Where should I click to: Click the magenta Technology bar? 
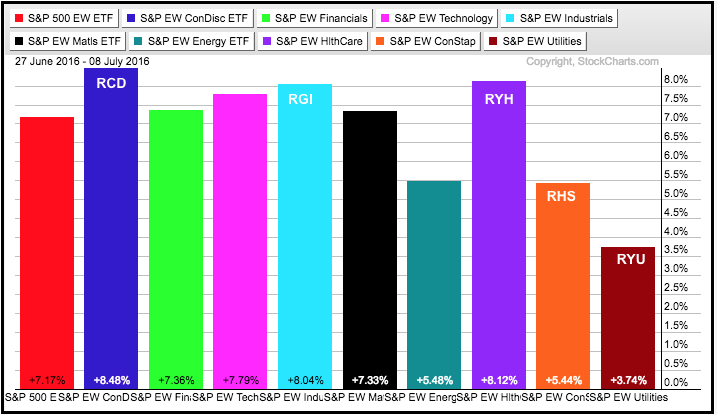(240, 240)
